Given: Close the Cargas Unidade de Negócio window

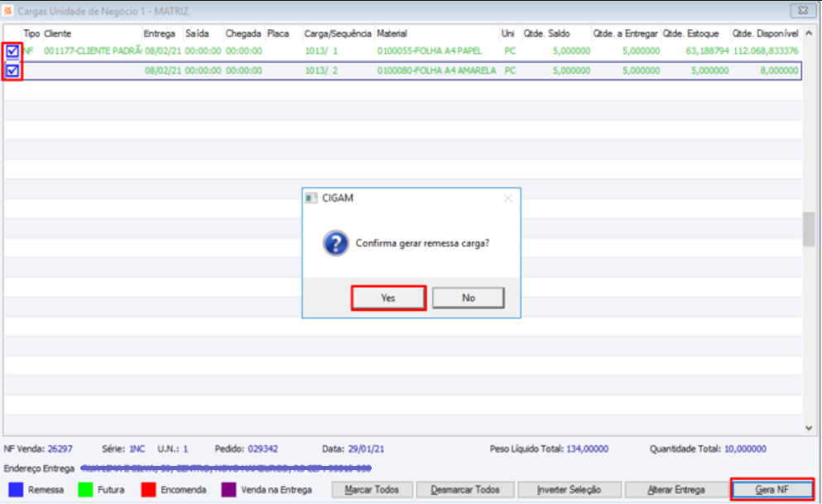Looking at the screenshot, I should (x=803, y=11).
